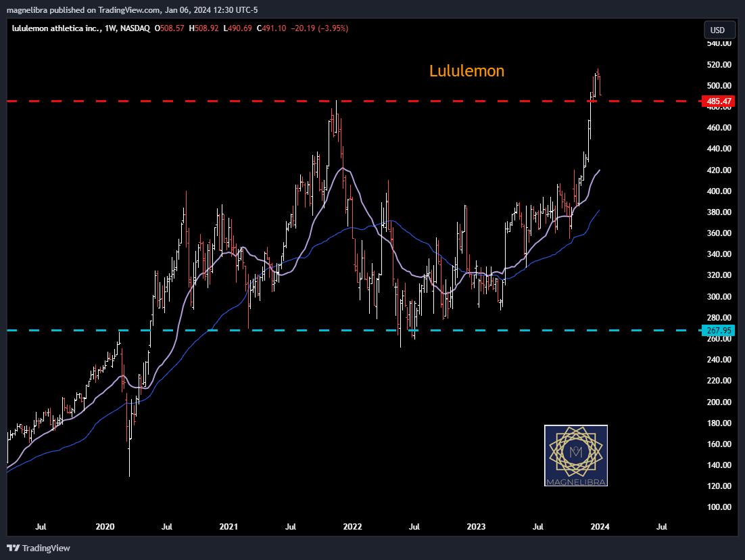Image resolution: width=745 pixels, height=560 pixels.
Task: Click the 200.00 price axis label
Action: [x=719, y=402]
